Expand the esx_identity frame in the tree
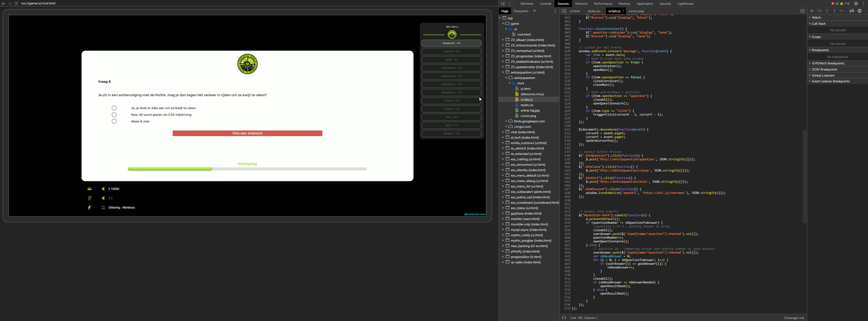Viewport: 868px width, 321px height. 503,170
